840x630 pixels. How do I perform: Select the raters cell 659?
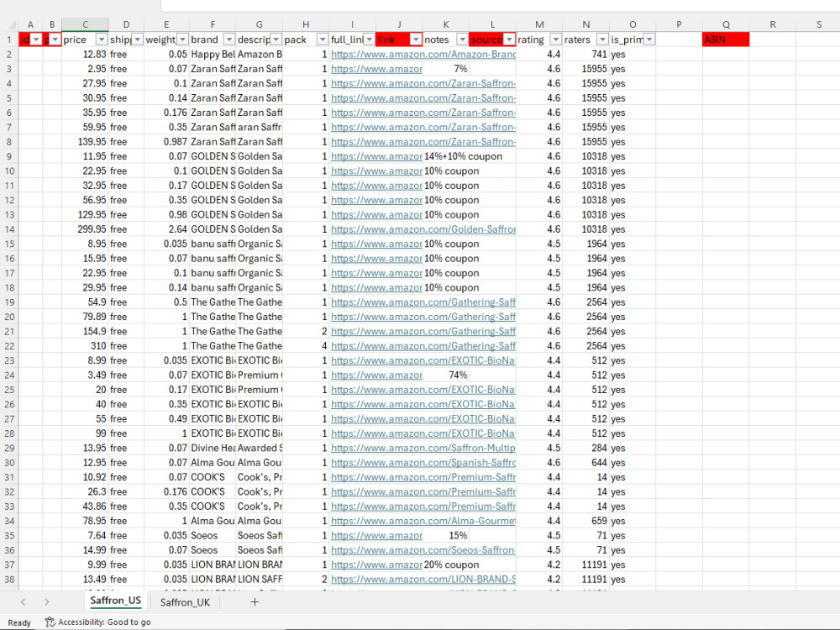pos(585,521)
